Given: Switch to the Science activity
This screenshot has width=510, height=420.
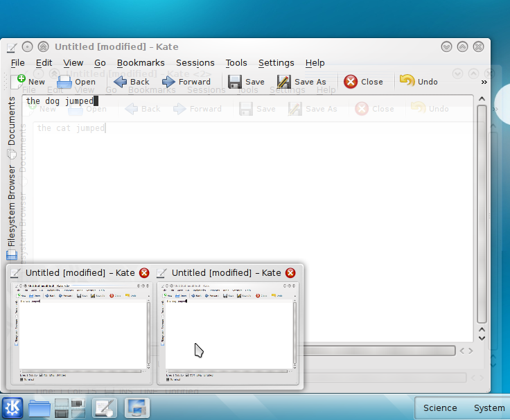Looking at the screenshot, I should click(440, 408).
